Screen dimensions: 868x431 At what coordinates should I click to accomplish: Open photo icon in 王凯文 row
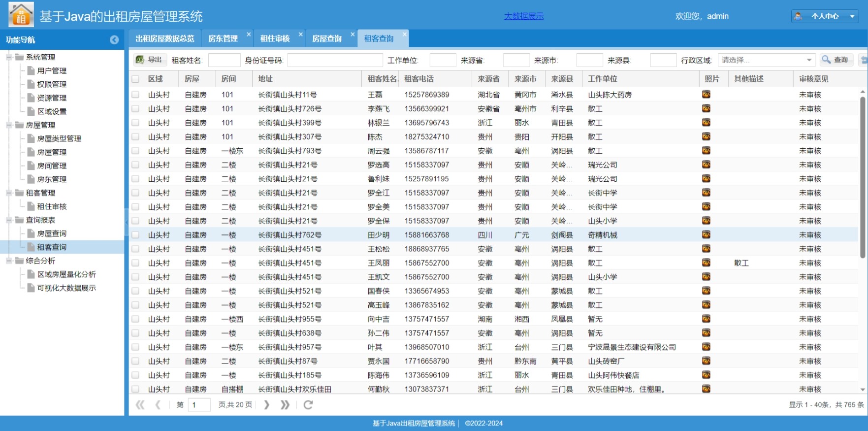coord(706,277)
